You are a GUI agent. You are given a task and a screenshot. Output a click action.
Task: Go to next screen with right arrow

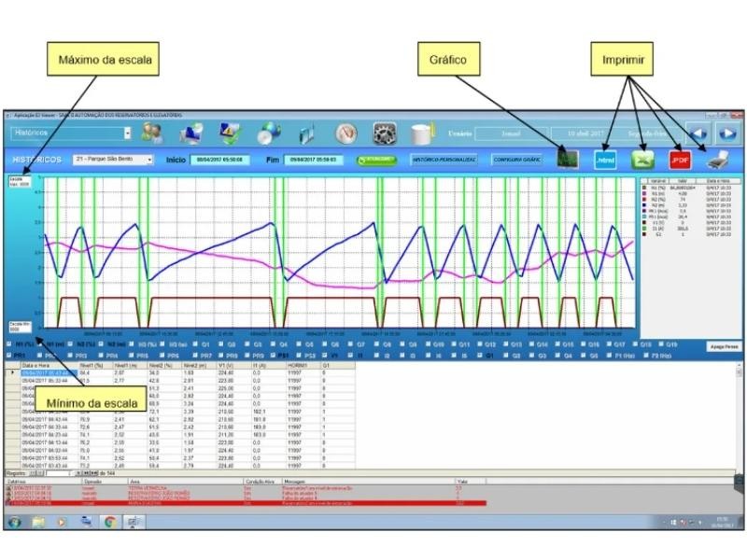click(x=726, y=133)
